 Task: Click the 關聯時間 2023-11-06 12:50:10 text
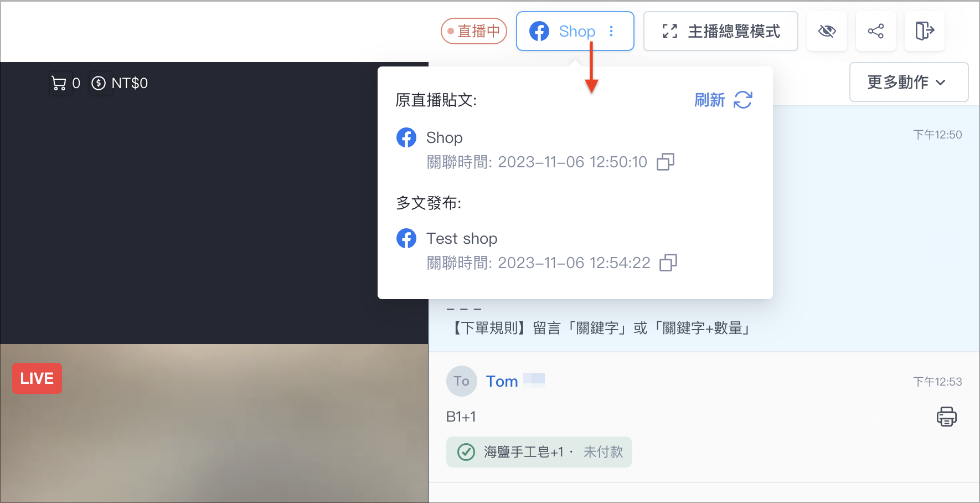click(x=537, y=162)
